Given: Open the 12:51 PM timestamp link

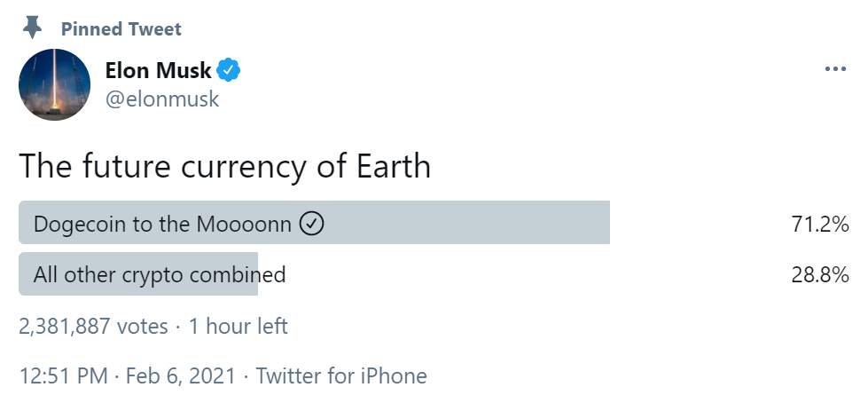Looking at the screenshot, I should pos(64,376).
